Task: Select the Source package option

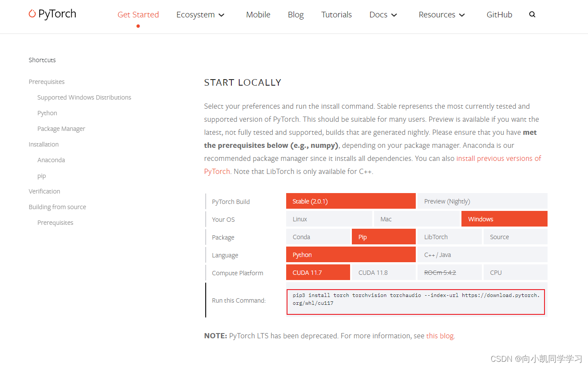Action: point(515,237)
